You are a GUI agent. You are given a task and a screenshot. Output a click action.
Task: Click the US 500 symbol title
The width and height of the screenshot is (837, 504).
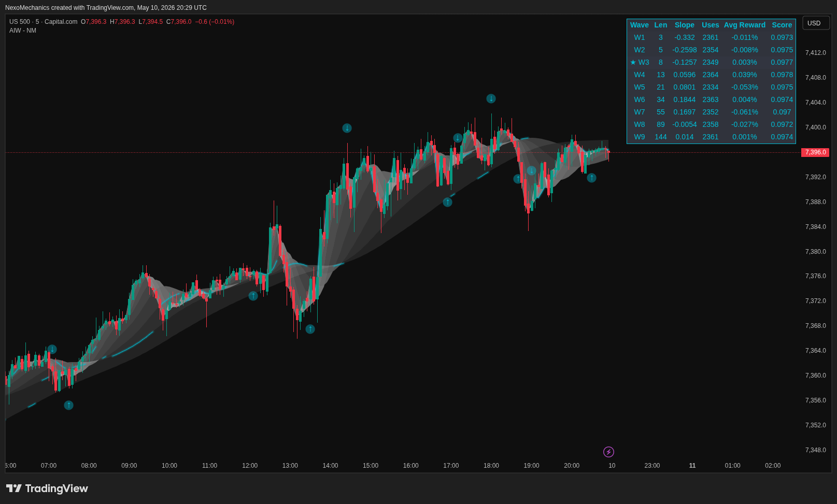(44, 22)
